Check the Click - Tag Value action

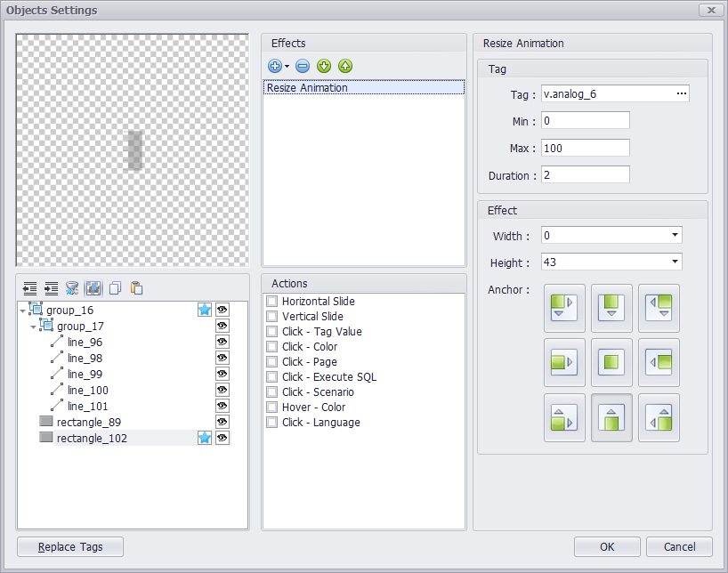pos(272,332)
